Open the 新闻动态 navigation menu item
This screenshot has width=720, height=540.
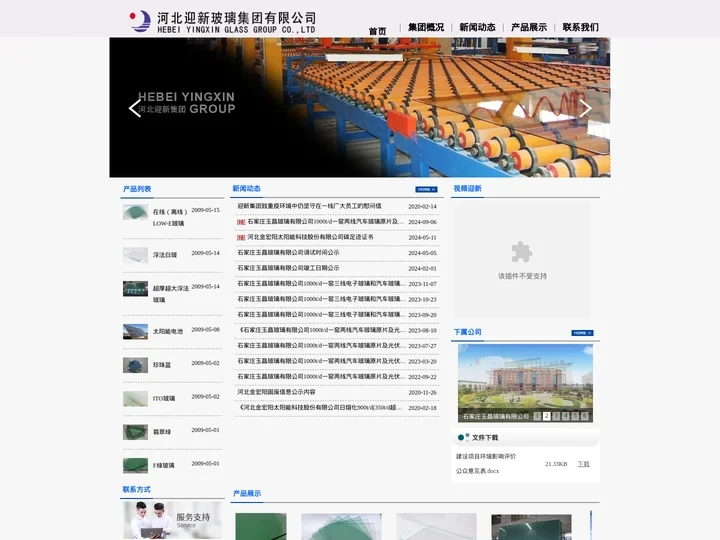coord(478,27)
